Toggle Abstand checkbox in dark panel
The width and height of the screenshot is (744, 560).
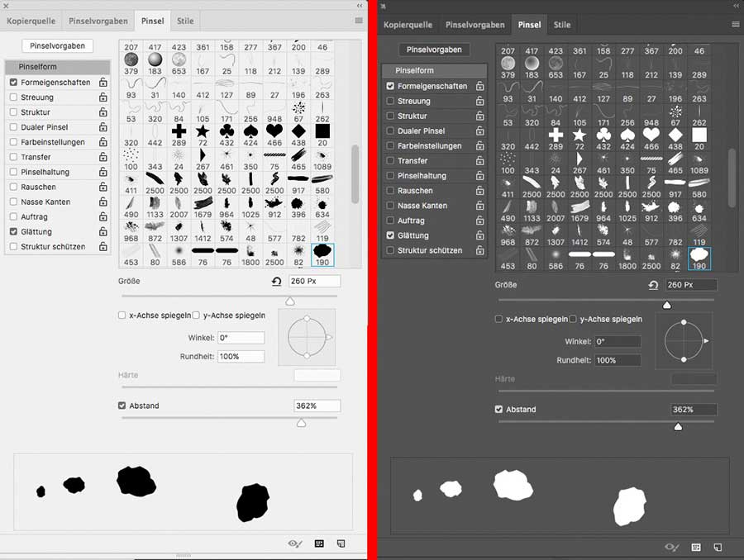(498, 409)
